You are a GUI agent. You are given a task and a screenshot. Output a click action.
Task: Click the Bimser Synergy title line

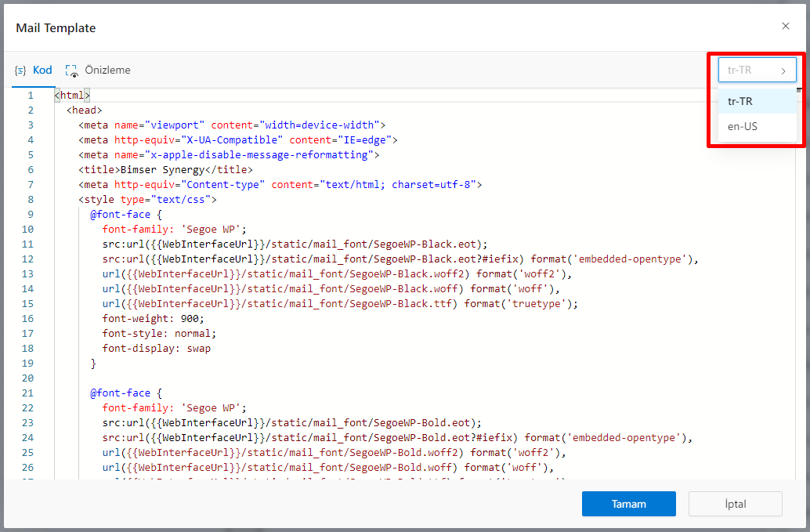165,170
